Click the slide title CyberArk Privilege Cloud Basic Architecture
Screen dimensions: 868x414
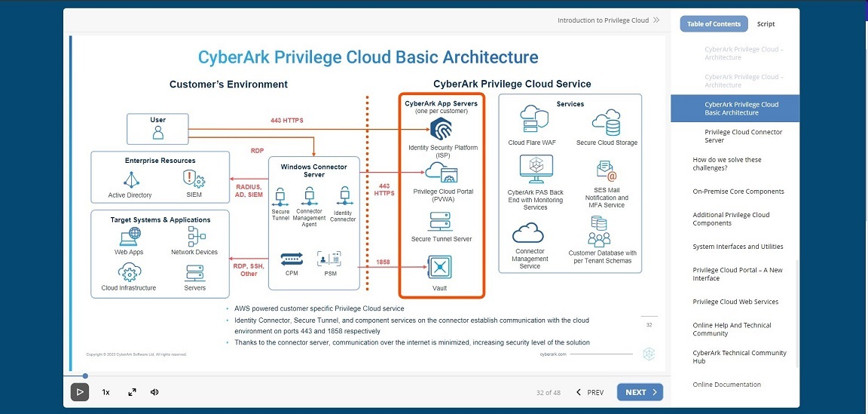click(368, 57)
